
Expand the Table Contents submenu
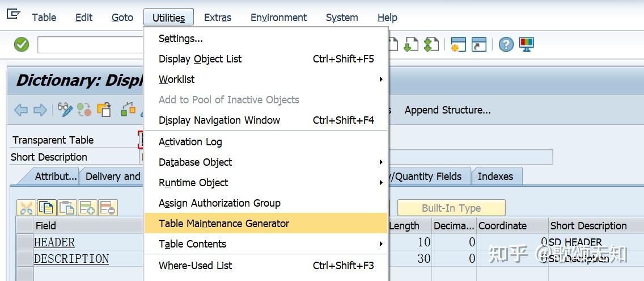381,244
